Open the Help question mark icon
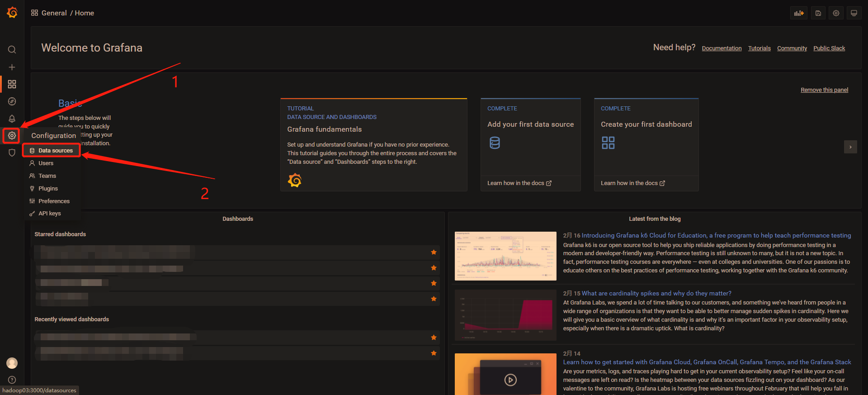This screenshot has height=395, width=868. [x=12, y=380]
